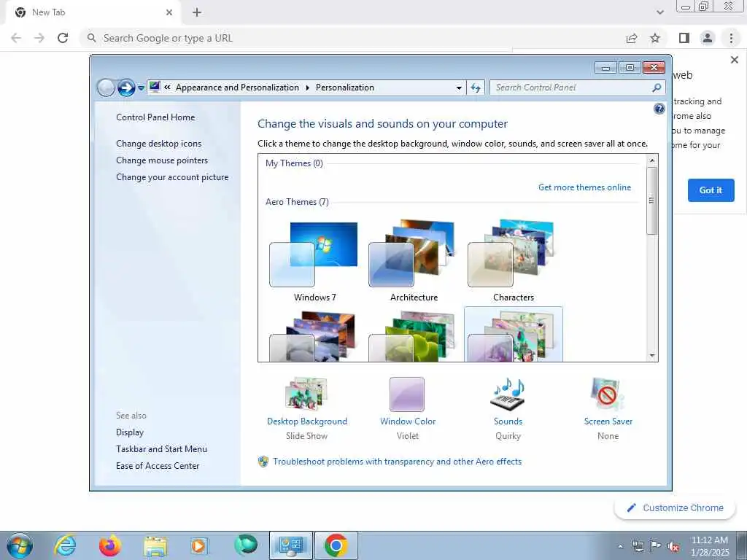Click Chrome back arrow
The height and width of the screenshot is (560, 747).
click(16, 38)
